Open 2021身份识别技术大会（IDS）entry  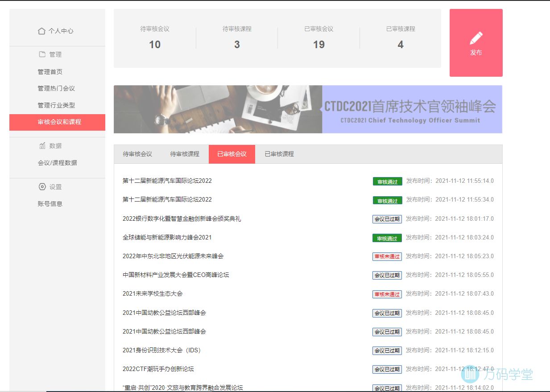point(161,351)
